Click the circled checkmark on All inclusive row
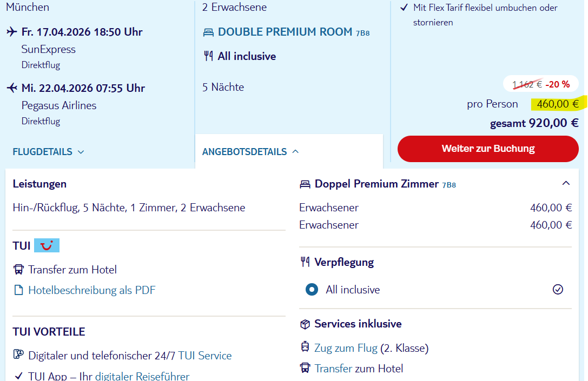 pos(558,290)
